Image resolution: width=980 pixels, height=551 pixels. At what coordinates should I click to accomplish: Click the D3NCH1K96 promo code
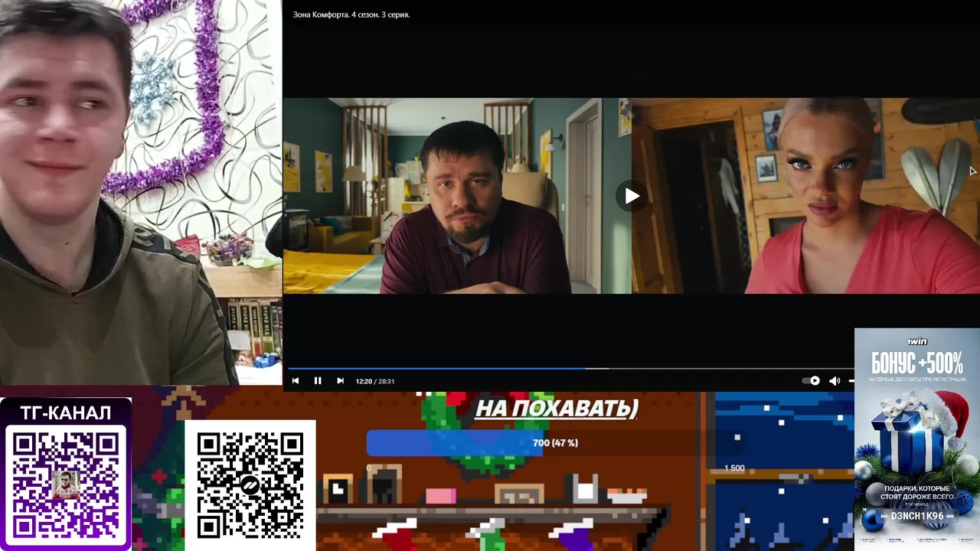tap(916, 517)
